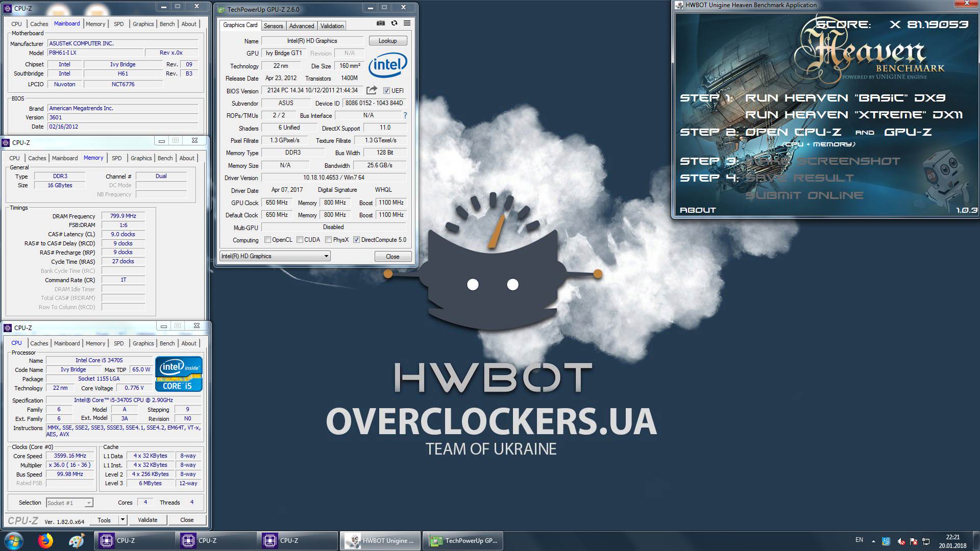Click the Close button in CPU-Z
This screenshot has height=551, width=980.
pyautogui.click(x=187, y=520)
